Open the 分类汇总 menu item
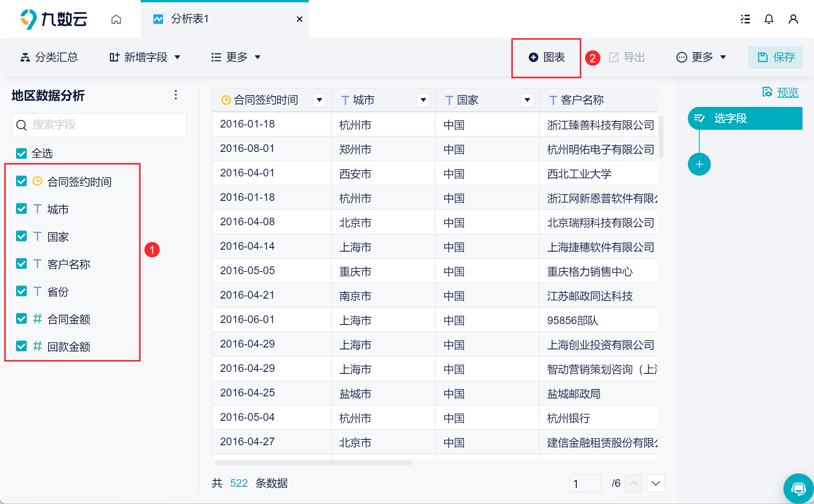This screenshot has width=814, height=504. pyautogui.click(x=49, y=57)
